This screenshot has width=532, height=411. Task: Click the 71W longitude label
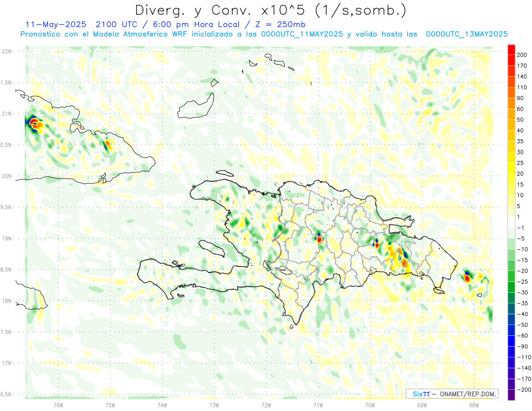[318, 405]
